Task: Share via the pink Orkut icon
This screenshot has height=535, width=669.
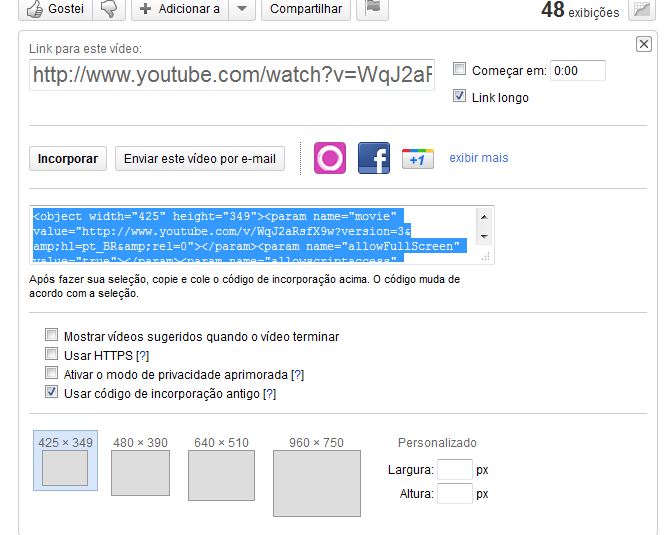Action: click(x=330, y=158)
